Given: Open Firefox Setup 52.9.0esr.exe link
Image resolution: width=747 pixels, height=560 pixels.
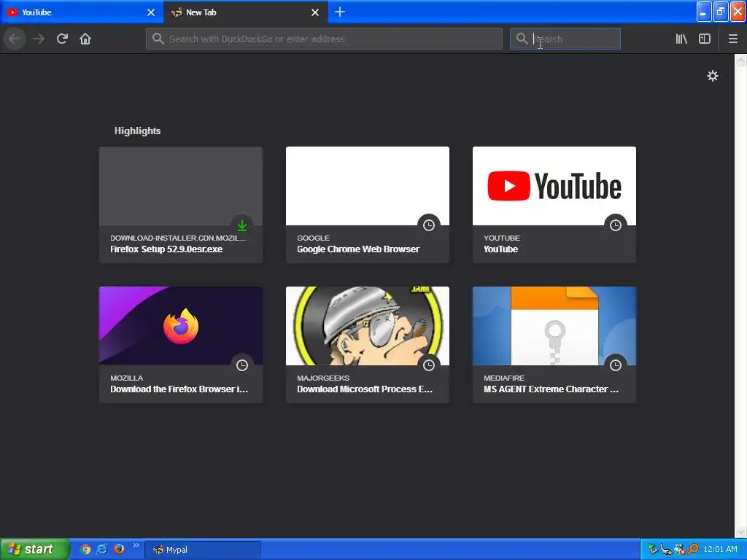Looking at the screenshot, I should [x=166, y=249].
